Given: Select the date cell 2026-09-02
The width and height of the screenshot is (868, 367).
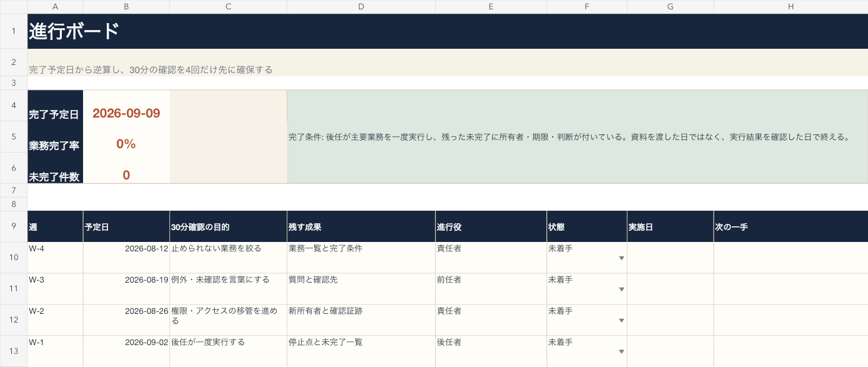Looking at the screenshot, I should click(126, 351).
